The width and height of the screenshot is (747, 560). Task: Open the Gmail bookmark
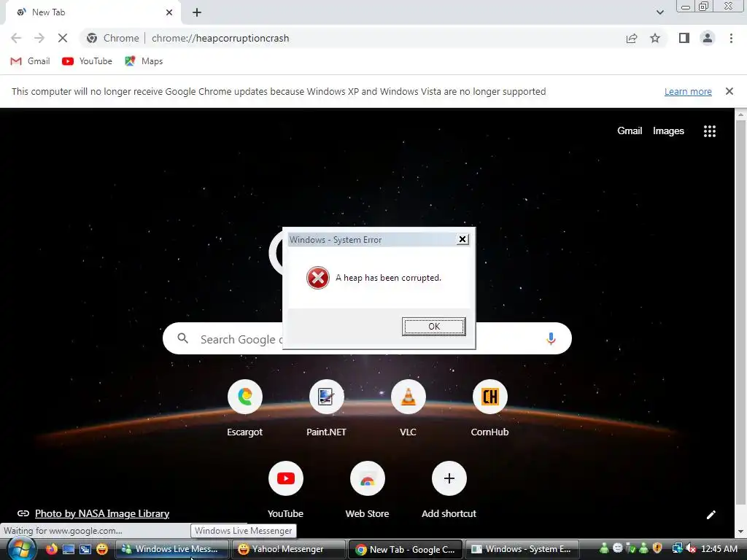pos(30,61)
